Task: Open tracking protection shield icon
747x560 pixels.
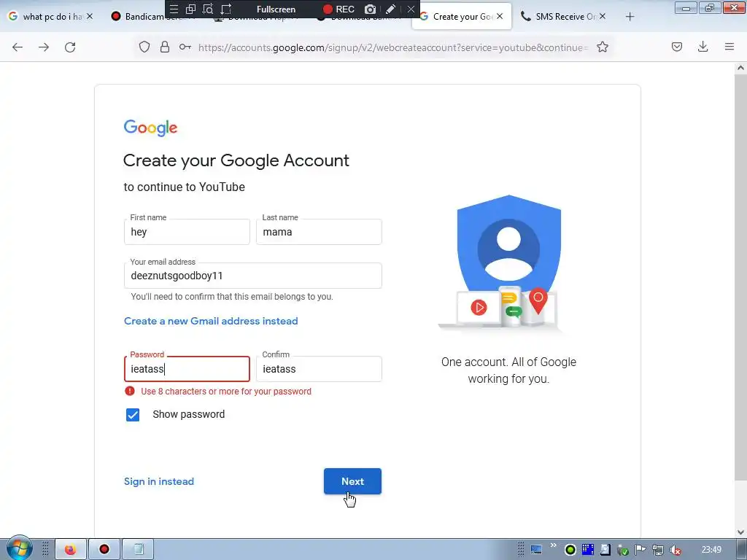Action: pos(144,47)
